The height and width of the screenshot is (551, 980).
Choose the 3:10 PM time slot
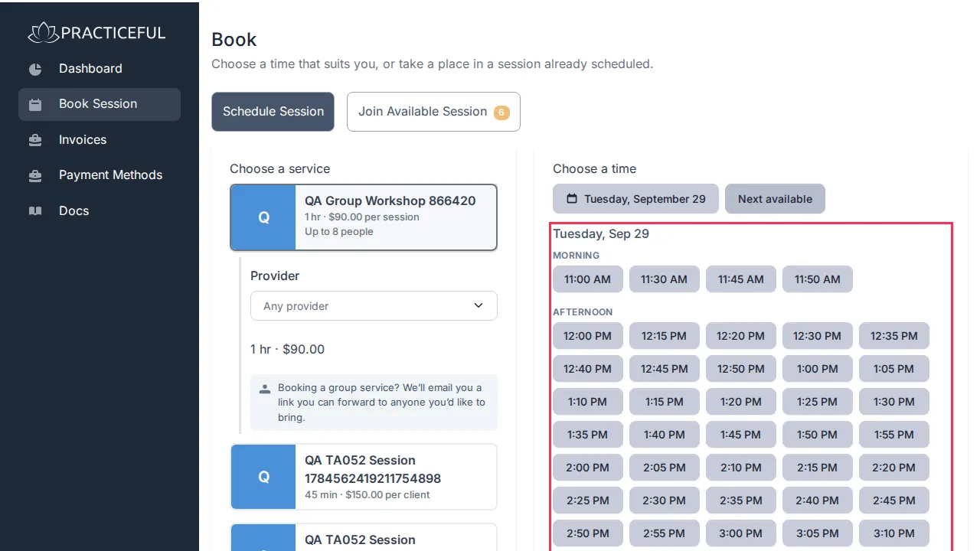coord(894,533)
